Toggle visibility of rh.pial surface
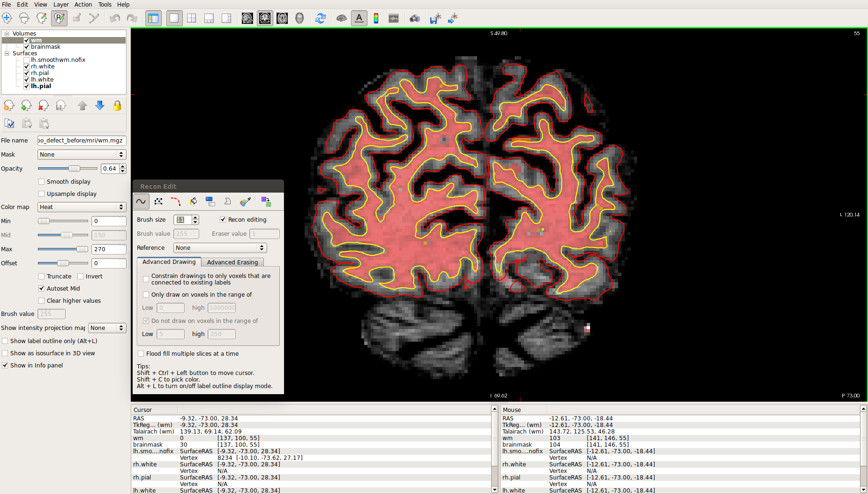This screenshot has height=494, width=868. click(27, 73)
